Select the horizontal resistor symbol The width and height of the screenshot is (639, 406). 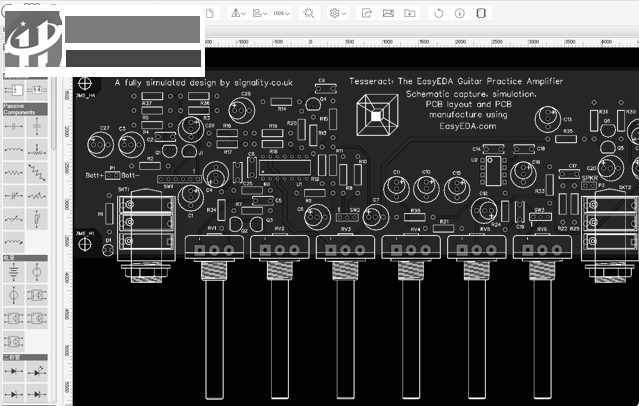pyautogui.click(x=13, y=172)
